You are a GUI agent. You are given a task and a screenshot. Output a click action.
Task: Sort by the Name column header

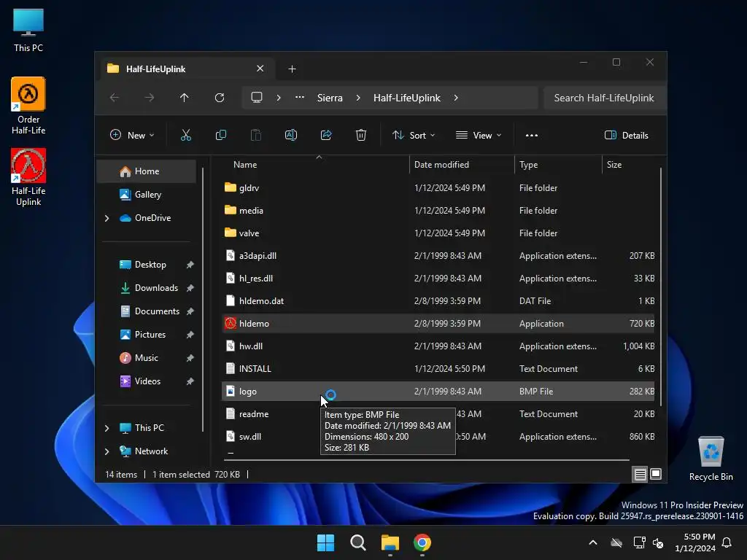click(x=316, y=165)
